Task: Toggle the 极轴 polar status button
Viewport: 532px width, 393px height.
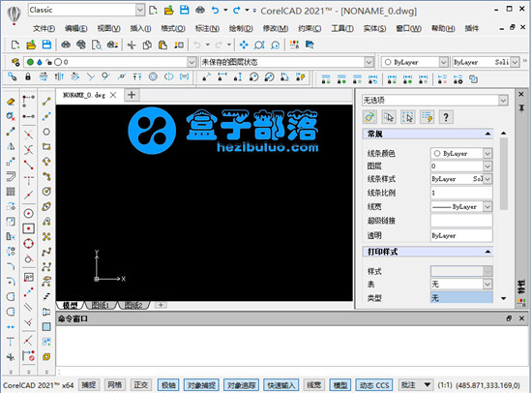Action: [x=168, y=385]
